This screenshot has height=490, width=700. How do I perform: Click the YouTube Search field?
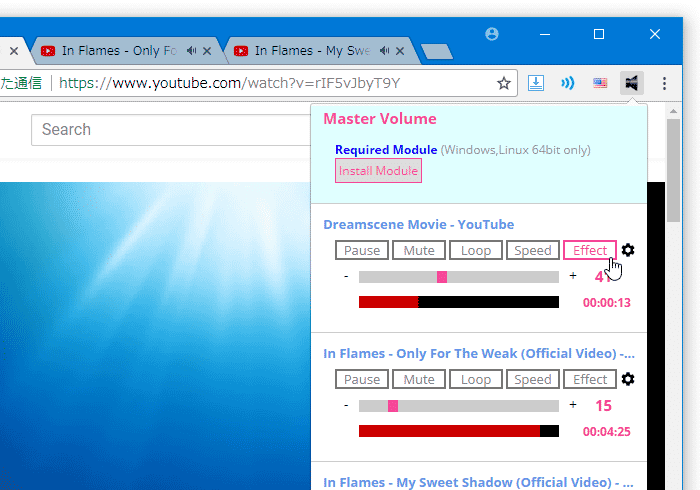pos(171,130)
